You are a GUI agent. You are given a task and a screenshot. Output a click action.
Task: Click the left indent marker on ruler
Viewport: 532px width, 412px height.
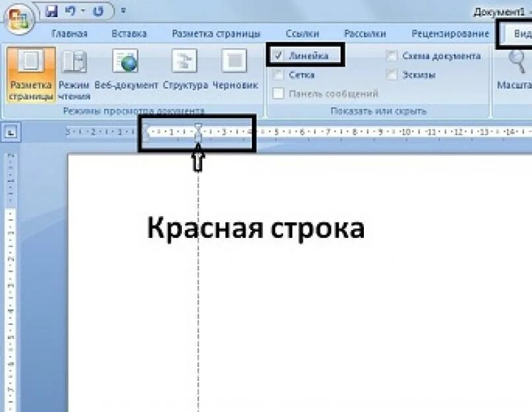coord(198,140)
